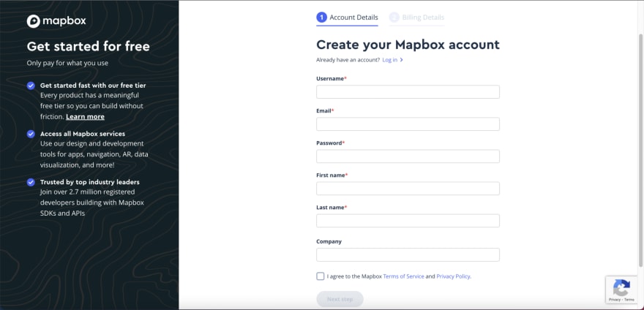Click the Only pay for what you use text
Screen dimensions: 644x310
(x=67, y=63)
